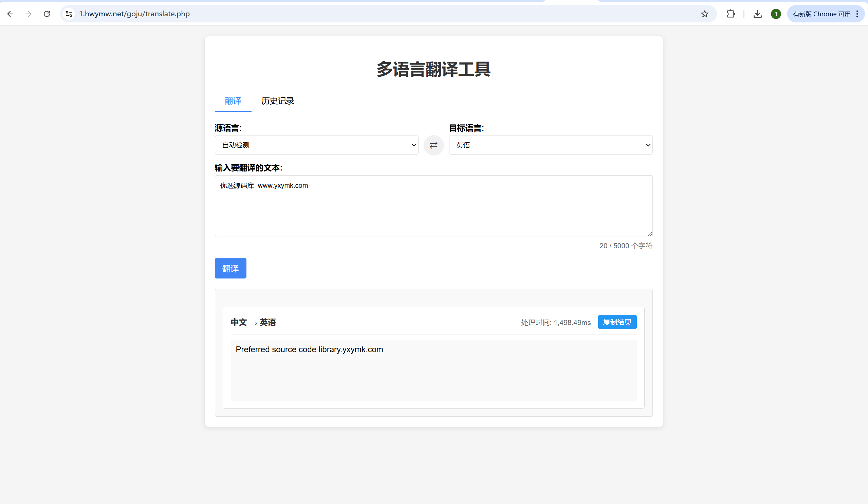Open the 目标语言 英语 dropdown
This screenshot has width=868, height=504.
(551, 145)
